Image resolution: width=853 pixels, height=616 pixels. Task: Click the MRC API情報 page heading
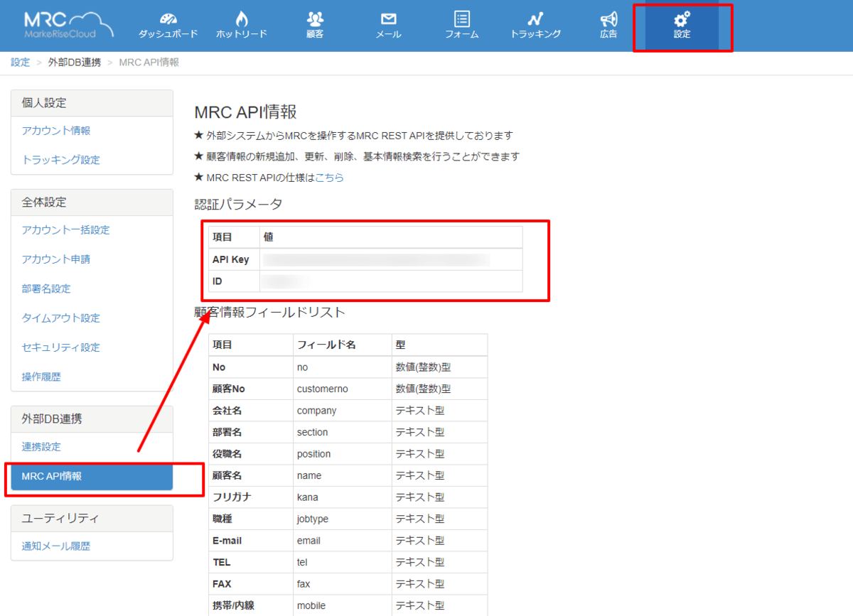245,112
